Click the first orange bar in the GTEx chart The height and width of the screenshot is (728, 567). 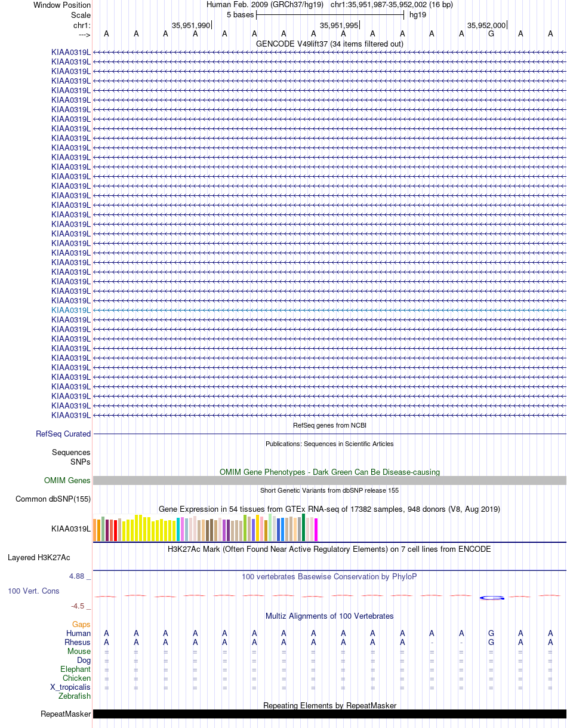click(95, 530)
